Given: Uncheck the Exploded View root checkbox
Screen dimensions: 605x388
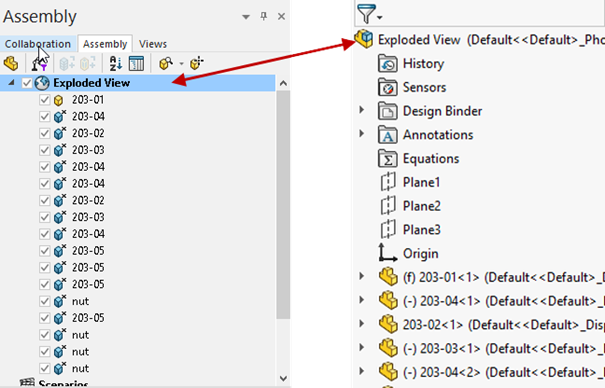Looking at the screenshot, I should pyautogui.click(x=26, y=83).
